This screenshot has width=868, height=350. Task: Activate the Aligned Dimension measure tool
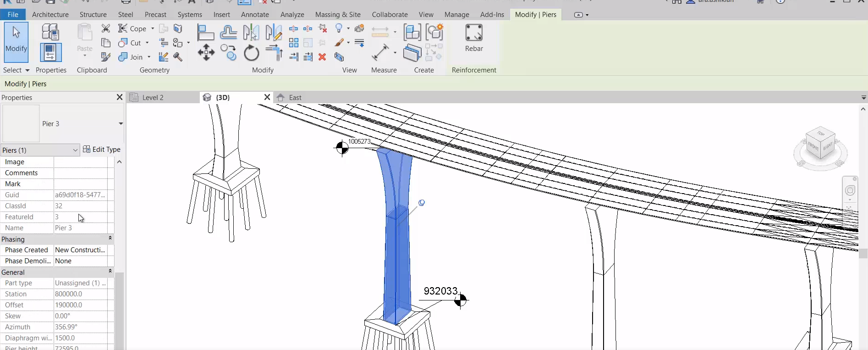(380, 53)
